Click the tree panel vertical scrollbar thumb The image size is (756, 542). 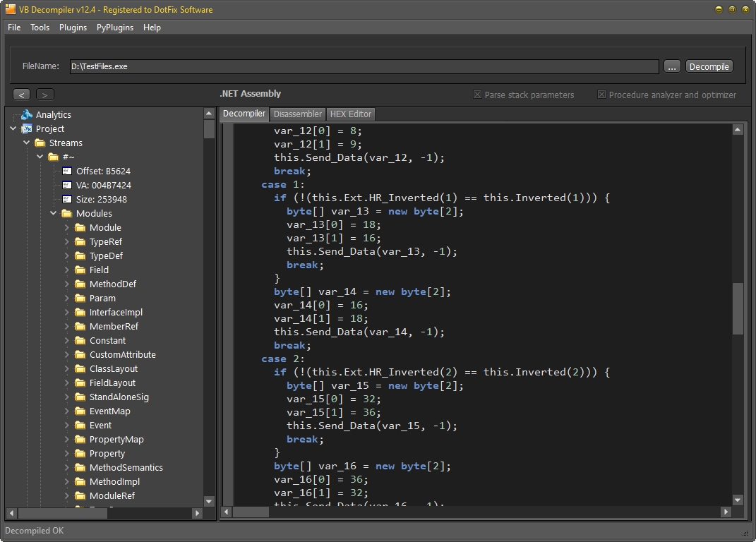(x=209, y=128)
